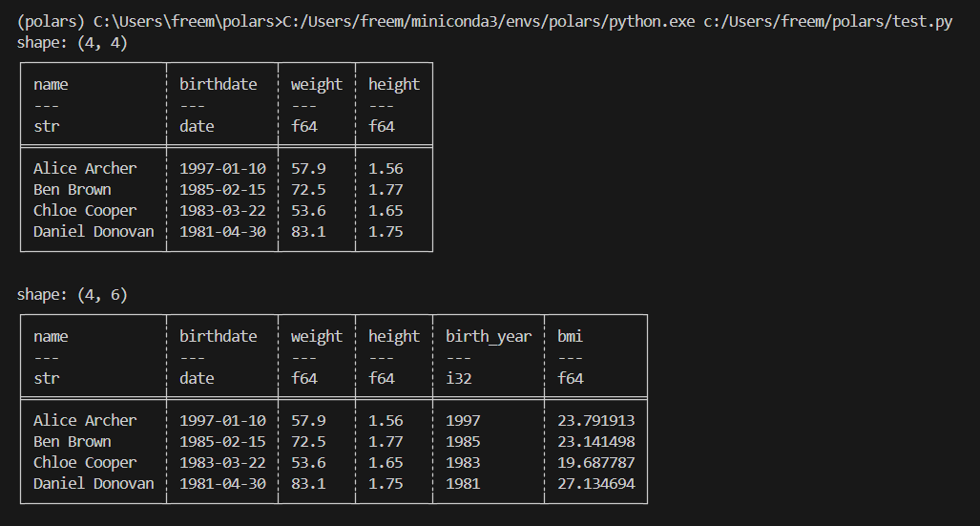980x526 pixels.
Task: Click the weight value 83.1 in first table
Action: click(x=308, y=232)
